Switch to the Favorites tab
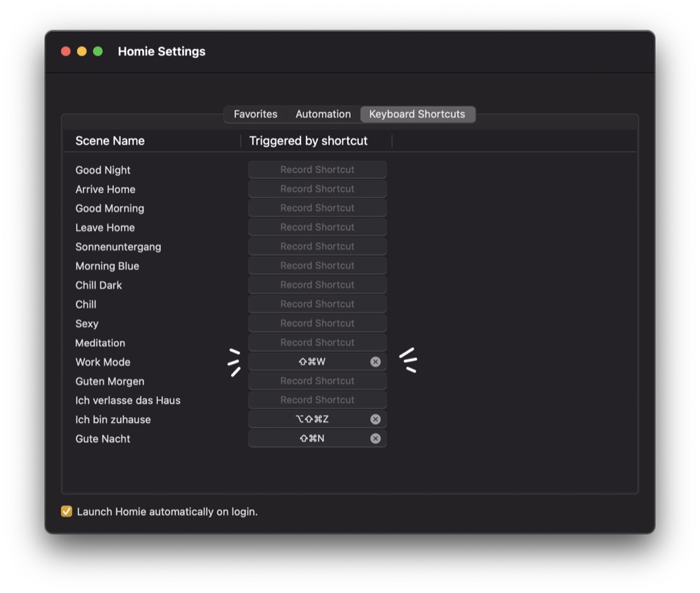 (255, 114)
